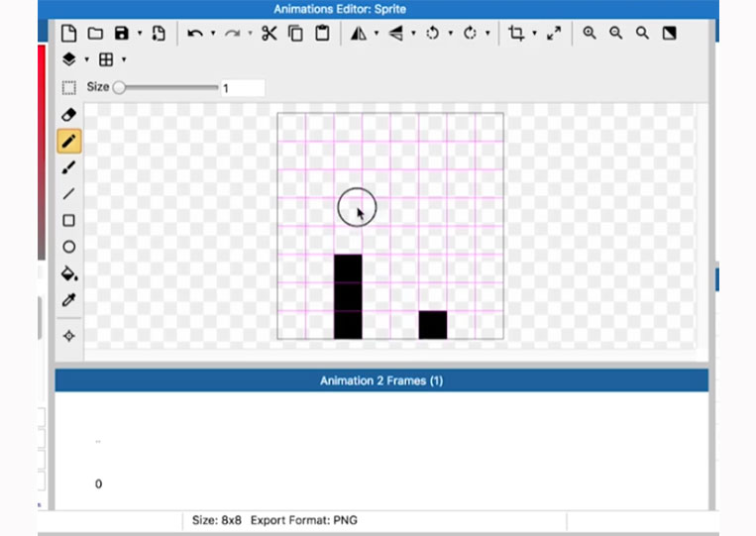Select the Paint Bucket fill tool
The height and width of the screenshot is (536, 756).
coord(69,273)
